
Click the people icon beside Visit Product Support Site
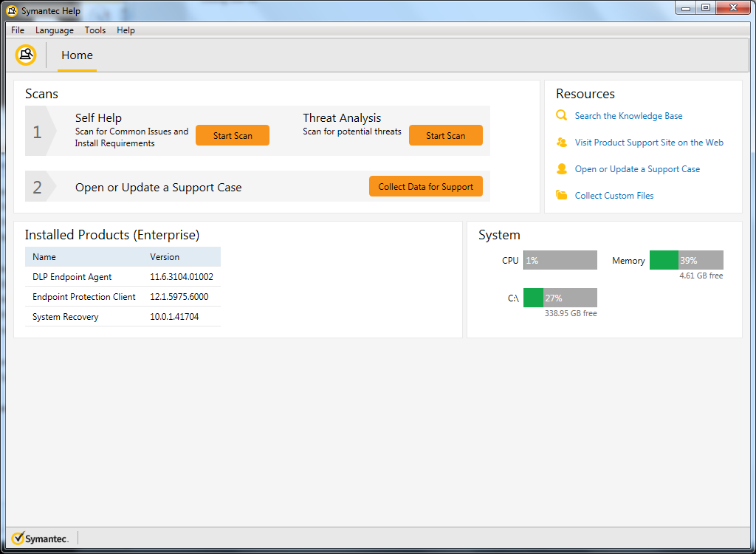561,142
